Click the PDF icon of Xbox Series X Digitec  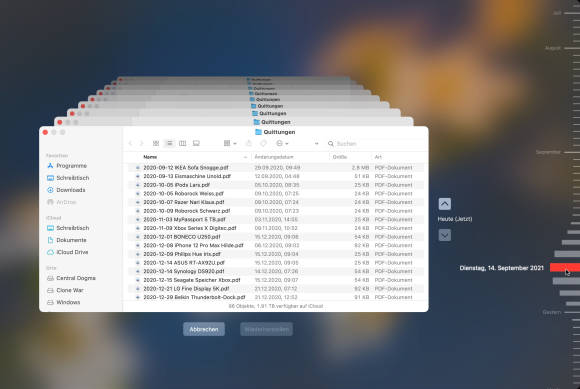coord(138,228)
